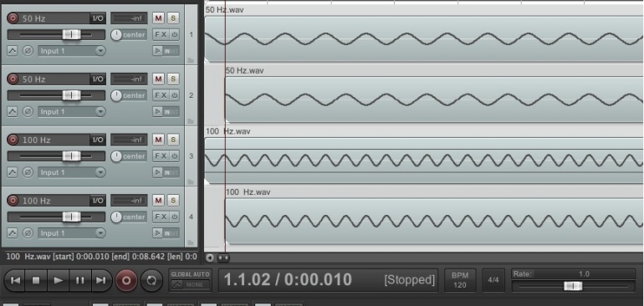Open FX chain for track 2
644x306 pixels.
tap(161, 95)
